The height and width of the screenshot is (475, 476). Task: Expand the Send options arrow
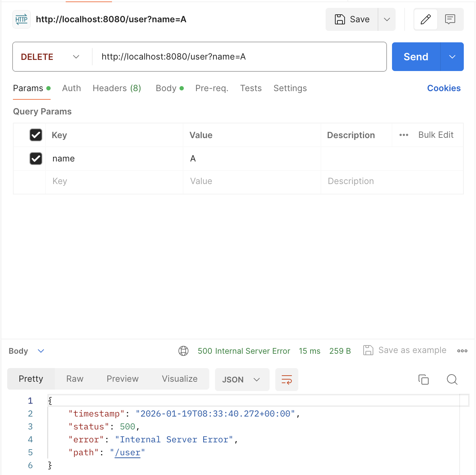[x=452, y=57]
